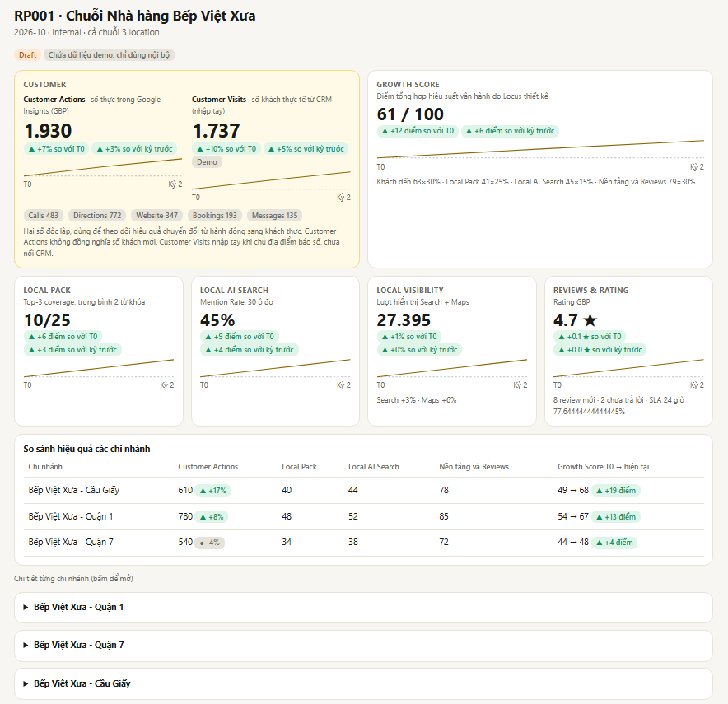Click the '+10% so với T0' badge

[x=226, y=149]
